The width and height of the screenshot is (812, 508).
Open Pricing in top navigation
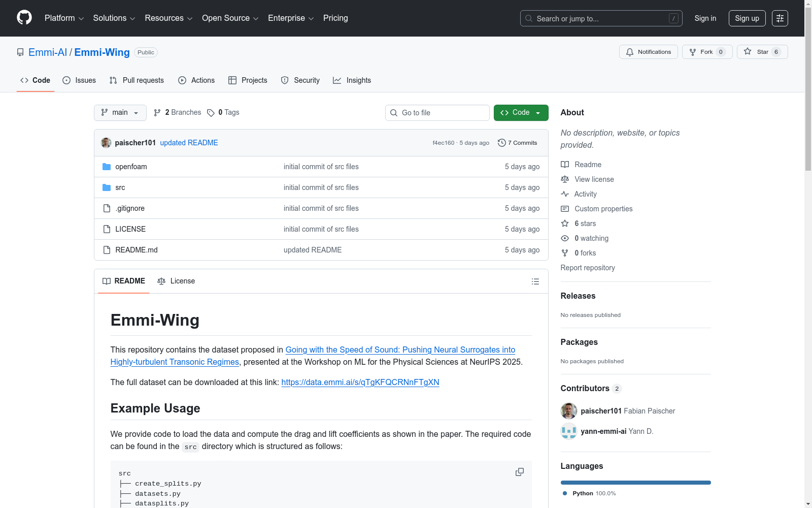(335, 18)
